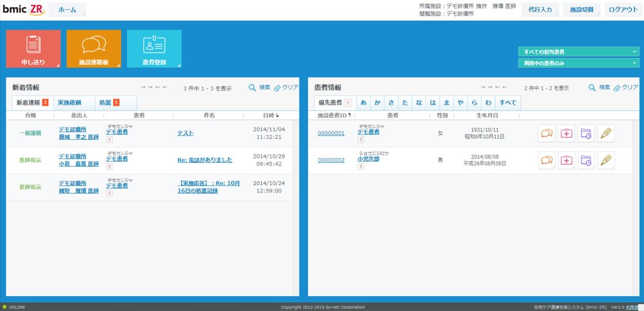The image size is (644, 311).
Task: Open thermometer icon for patient 00000001
Action: [x=606, y=133]
